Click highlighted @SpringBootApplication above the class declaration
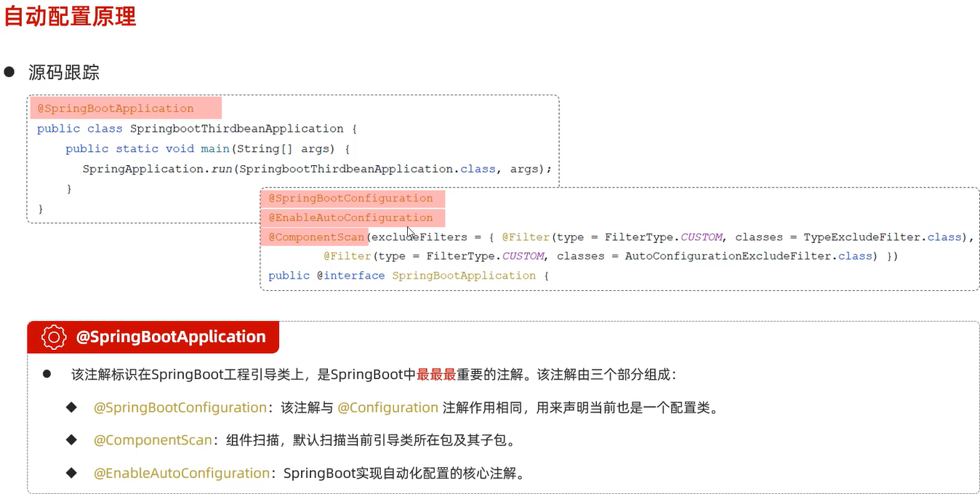The width and height of the screenshot is (980, 494). [x=116, y=108]
